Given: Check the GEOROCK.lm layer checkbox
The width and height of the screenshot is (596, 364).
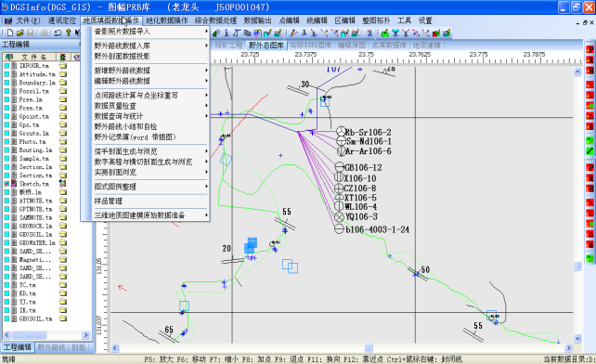Looking at the screenshot, I should (x=6, y=226).
